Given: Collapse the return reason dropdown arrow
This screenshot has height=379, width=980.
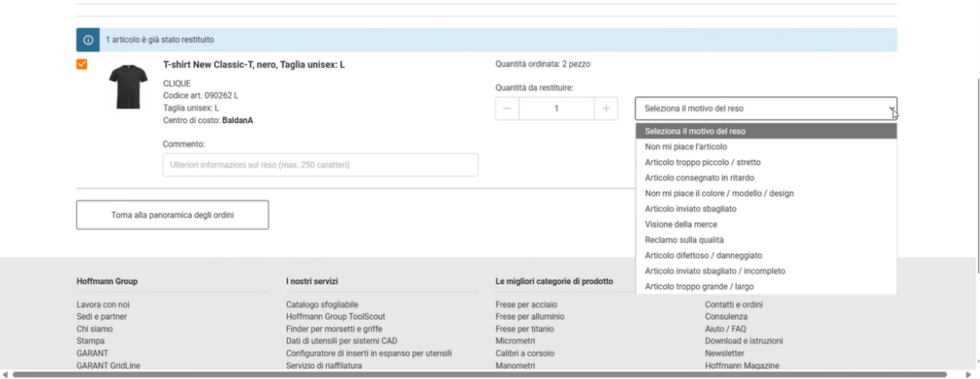Looking at the screenshot, I should click(891, 109).
